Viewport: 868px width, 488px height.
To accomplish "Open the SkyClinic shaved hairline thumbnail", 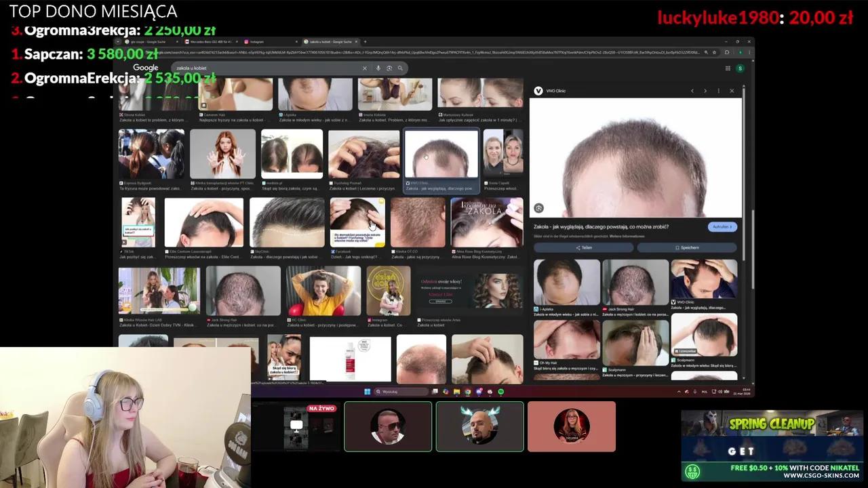I will point(288,222).
